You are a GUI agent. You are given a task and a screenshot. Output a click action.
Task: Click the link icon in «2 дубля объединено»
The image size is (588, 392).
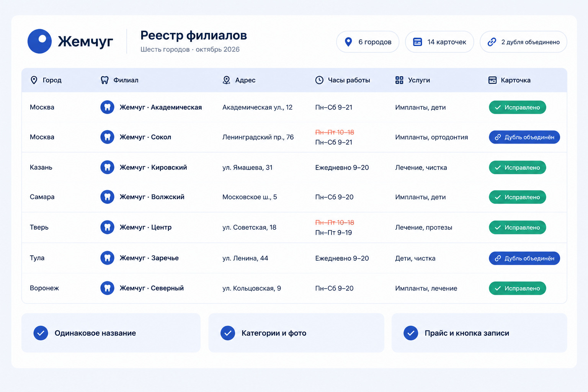pyautogui.click(x=492, y=42)
